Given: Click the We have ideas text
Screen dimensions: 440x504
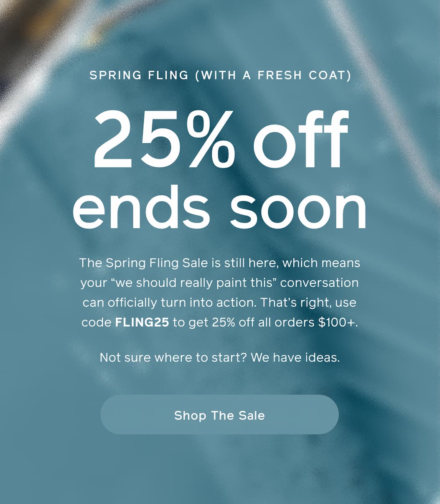Looking at the screenshot, I should coord(297,357).
